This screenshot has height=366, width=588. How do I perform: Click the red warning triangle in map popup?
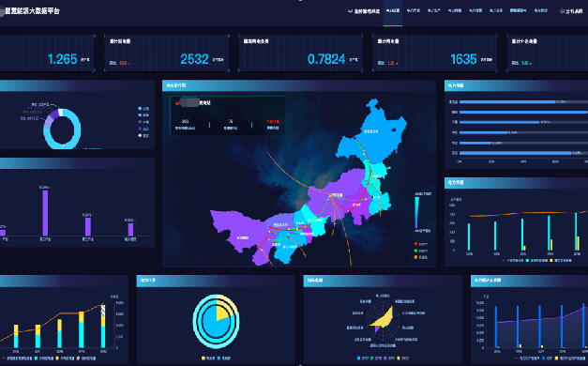(177, 103)
